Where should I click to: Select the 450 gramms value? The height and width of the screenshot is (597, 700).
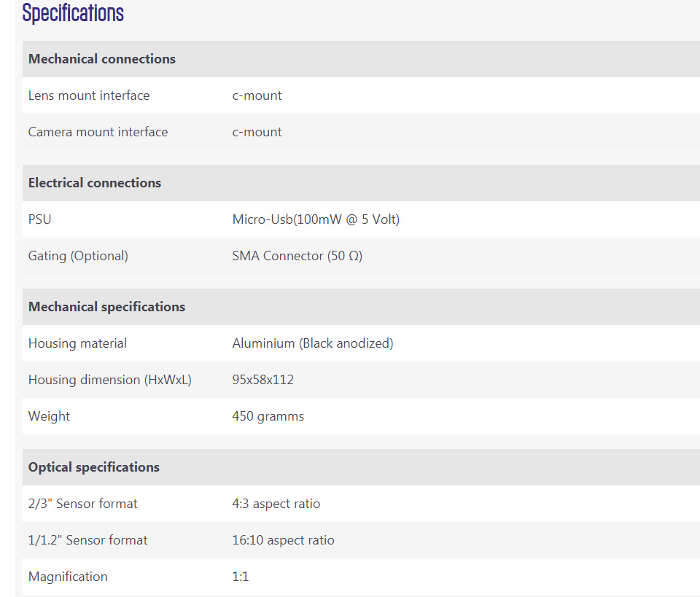(268, 416)
